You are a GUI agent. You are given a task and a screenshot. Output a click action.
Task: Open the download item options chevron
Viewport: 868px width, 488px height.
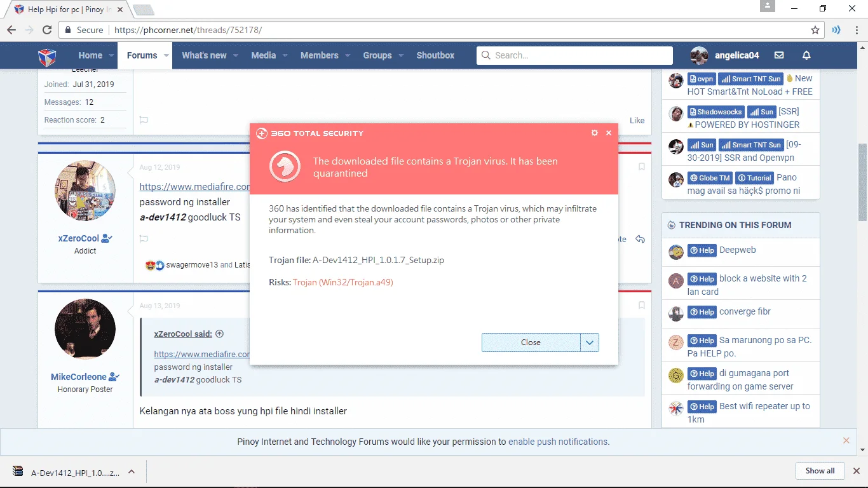pyautogui.click(x=132, y=471)
